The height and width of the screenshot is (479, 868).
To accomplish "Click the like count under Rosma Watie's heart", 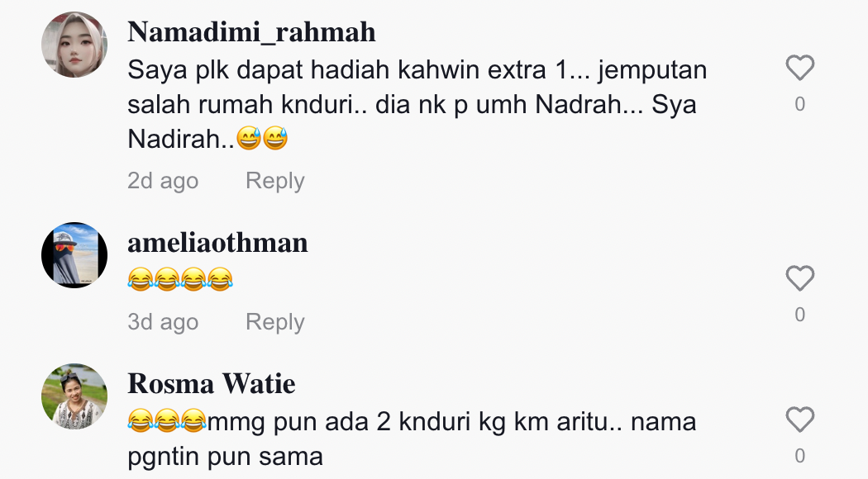I will tap(800, 456).
